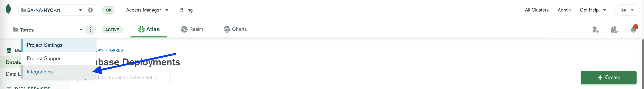This screenshot has height=89, width=644.
Task: Open the project activity feed icon
Action: (614, 30)
